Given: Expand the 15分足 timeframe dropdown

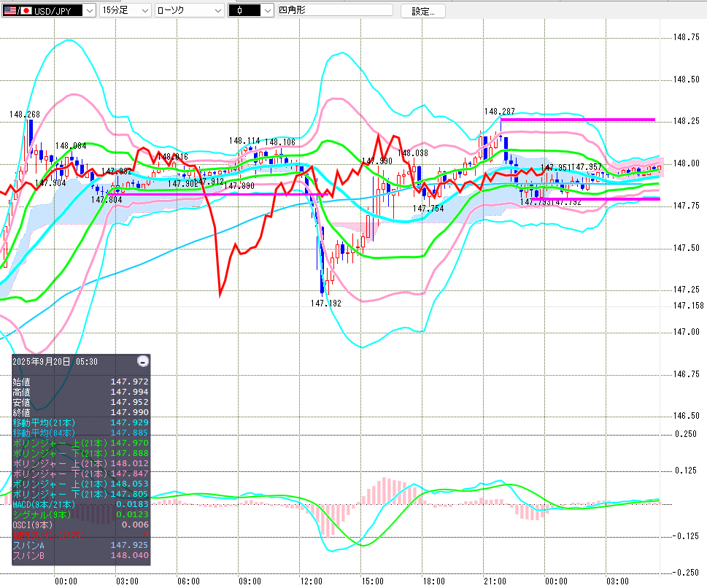Looking at the screenshot, I should pyautogui.click(x=125, y=10).
